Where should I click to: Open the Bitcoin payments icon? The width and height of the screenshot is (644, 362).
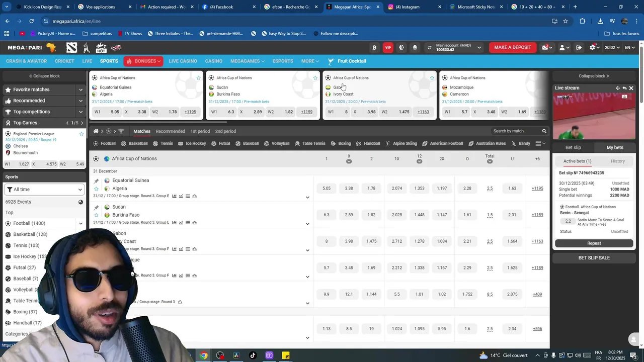tap(374, 48)
